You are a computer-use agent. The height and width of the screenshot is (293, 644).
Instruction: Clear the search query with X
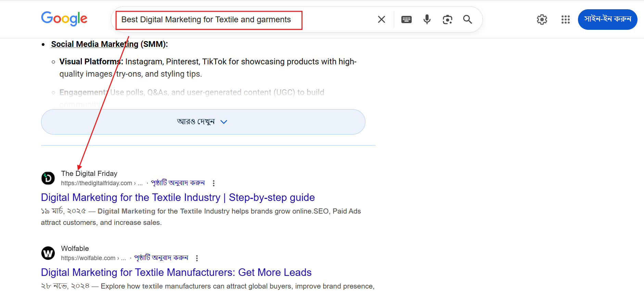tap(382, 20)
